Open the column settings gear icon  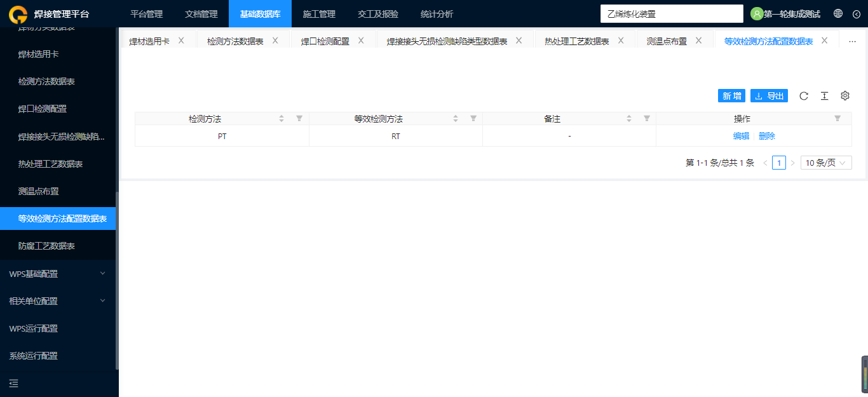845,96
